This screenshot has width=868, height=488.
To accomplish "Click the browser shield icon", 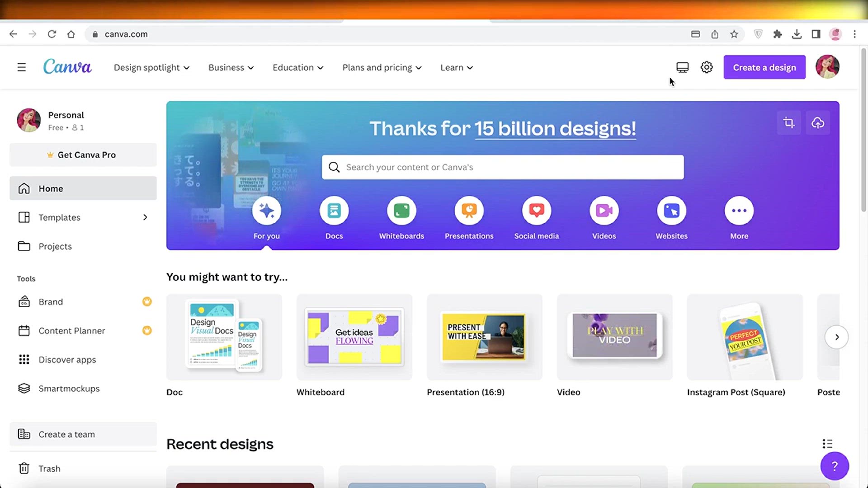I will coord(758,34).
